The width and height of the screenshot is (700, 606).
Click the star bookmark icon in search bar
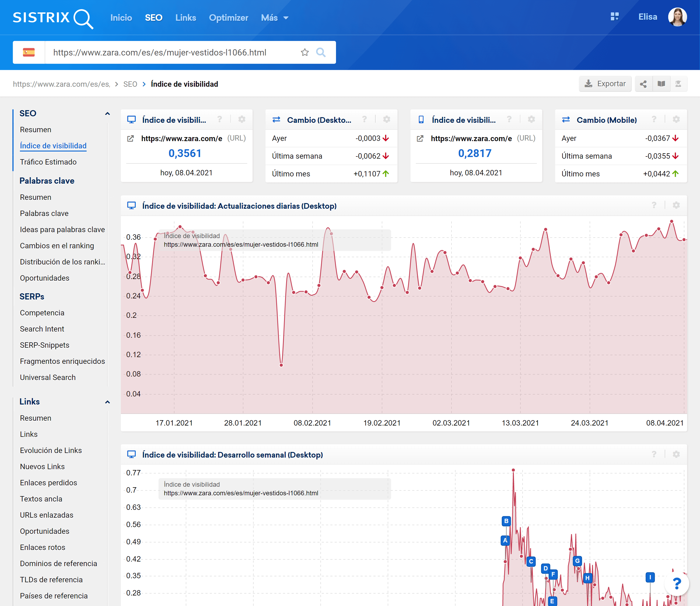[x=304, y=53]
